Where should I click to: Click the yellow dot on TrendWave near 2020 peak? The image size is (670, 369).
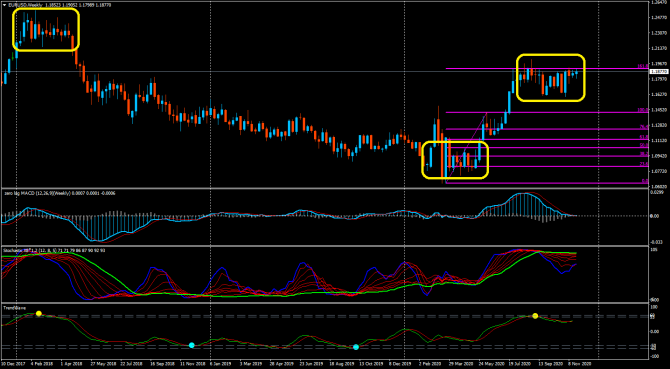click(x=535, y=316)
